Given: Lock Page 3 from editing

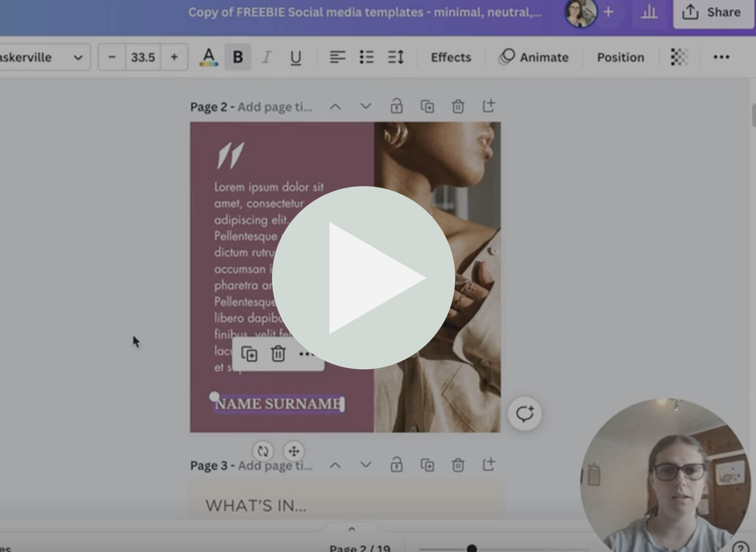Looking at the screenshot, I should point(397,465).
